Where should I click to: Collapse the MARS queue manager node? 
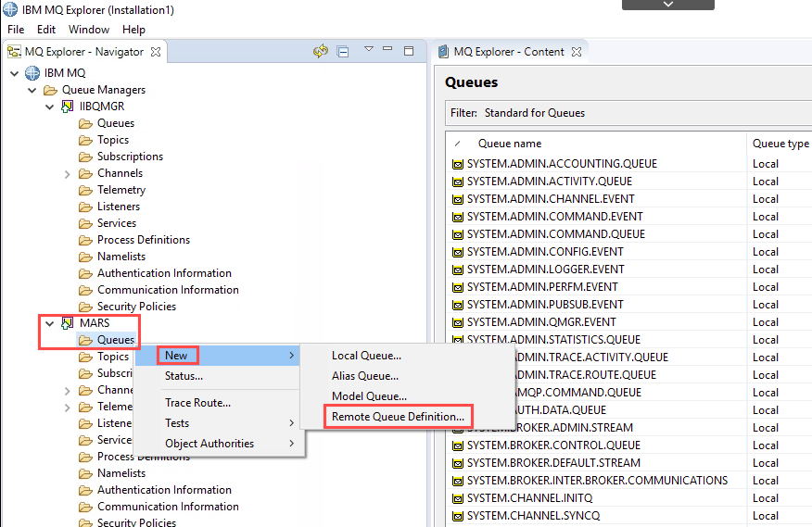[x=50, y=323]
